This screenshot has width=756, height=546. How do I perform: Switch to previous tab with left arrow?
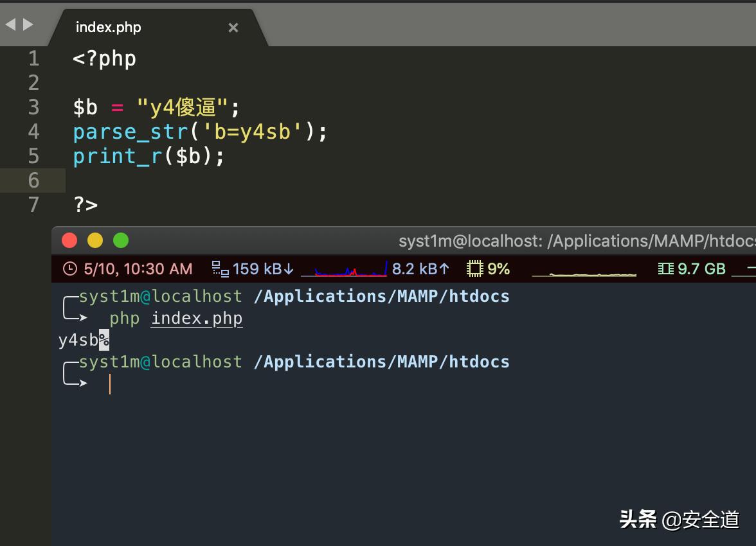(10, 24)
